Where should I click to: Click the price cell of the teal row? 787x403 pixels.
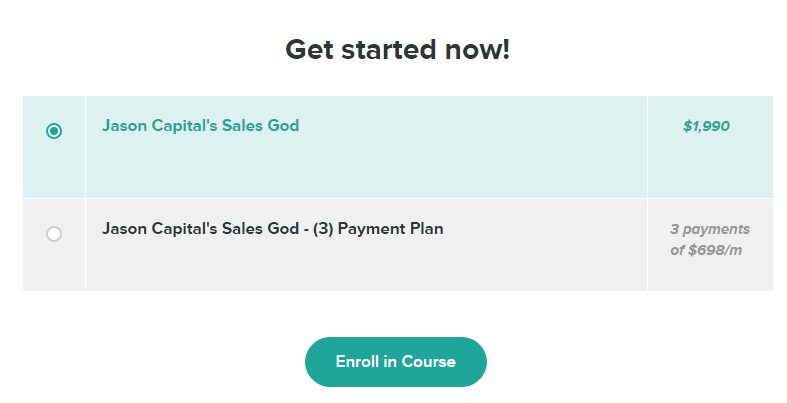pos(709,165)
